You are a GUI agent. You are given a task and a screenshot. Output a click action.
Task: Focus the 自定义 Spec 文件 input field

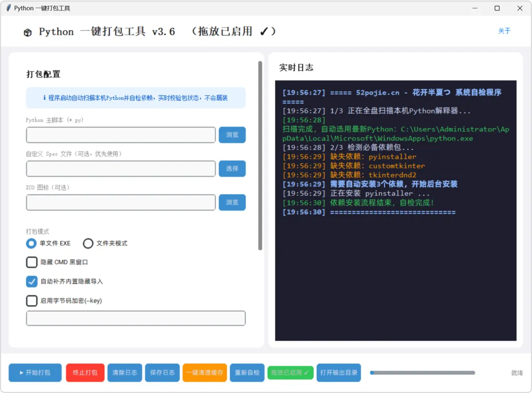121,169
